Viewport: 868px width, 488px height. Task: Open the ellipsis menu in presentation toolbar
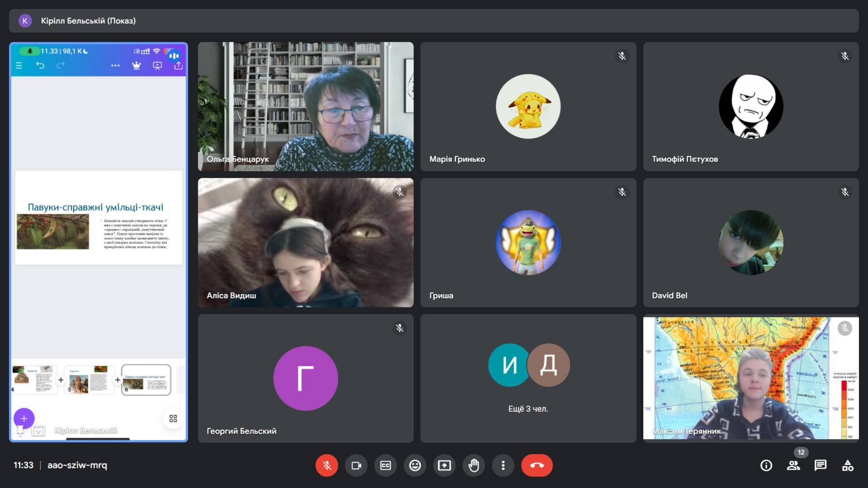(x=115, y=66)
